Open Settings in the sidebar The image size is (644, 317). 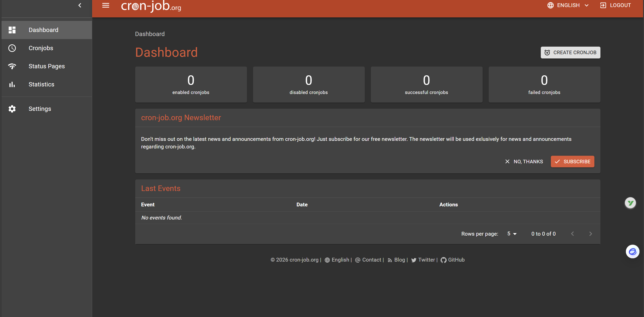[47, 109]
